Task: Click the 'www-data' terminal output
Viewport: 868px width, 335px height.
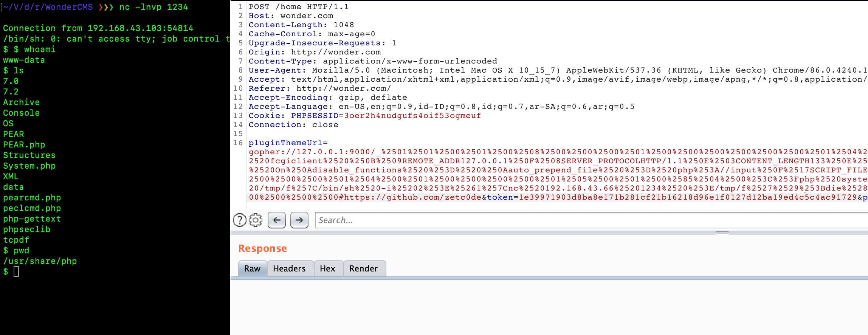Action: (24, 60)
